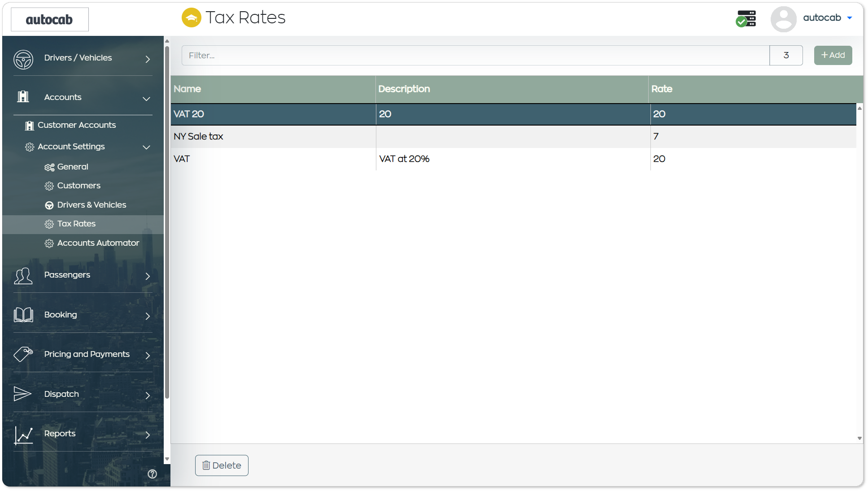868x491 pixels.
Task: Click the Delete button
Action: pos(222,465)
